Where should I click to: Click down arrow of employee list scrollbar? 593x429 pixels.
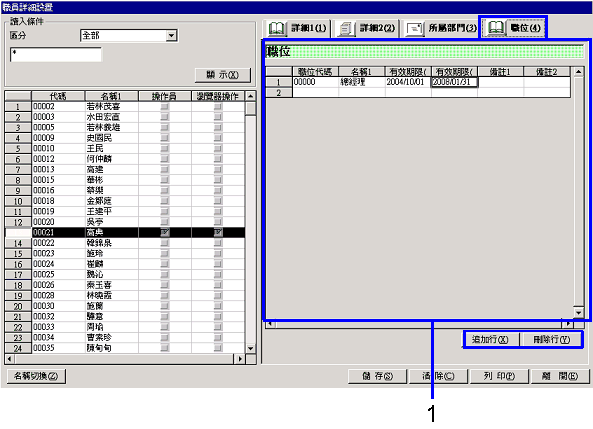250,348
